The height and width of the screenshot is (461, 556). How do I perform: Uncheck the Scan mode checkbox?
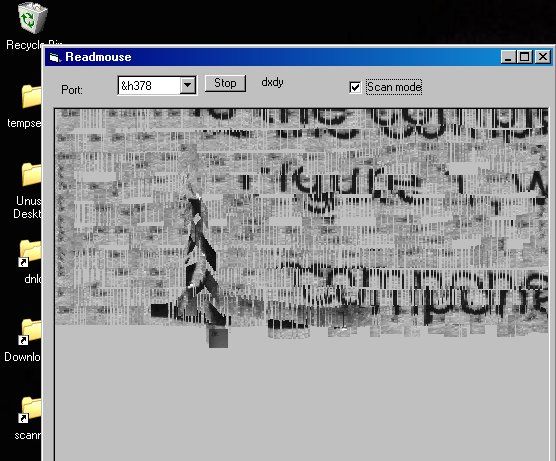click(x=355, y=87)
